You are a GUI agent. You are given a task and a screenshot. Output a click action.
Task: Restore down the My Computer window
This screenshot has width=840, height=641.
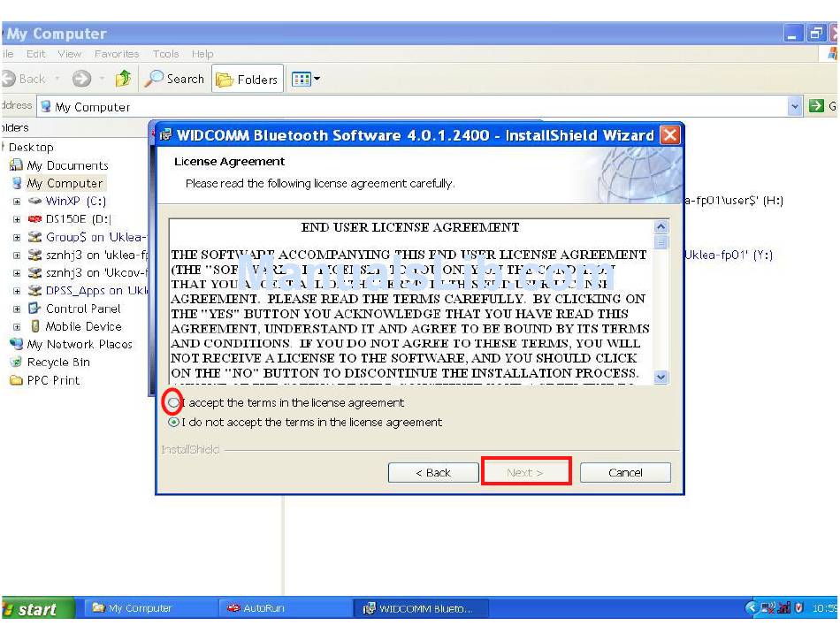point(816,34)
